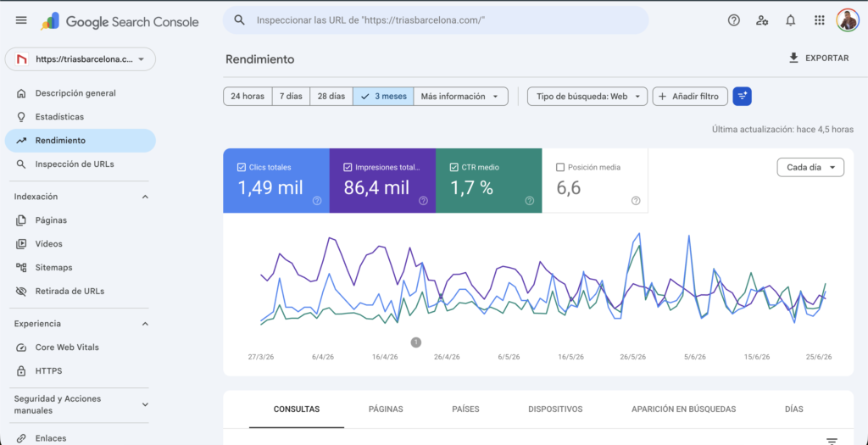Screen dimensions: 868x445
Task: Click the 1,49 mil clicks value
Action: [270, 188]
